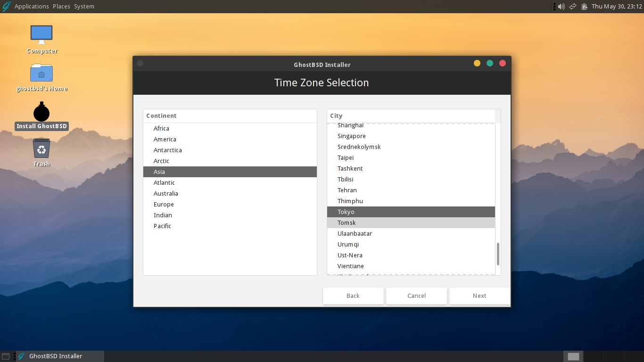Select Taipei in City list
Screen dimensions: 644x362
(411, 158)
